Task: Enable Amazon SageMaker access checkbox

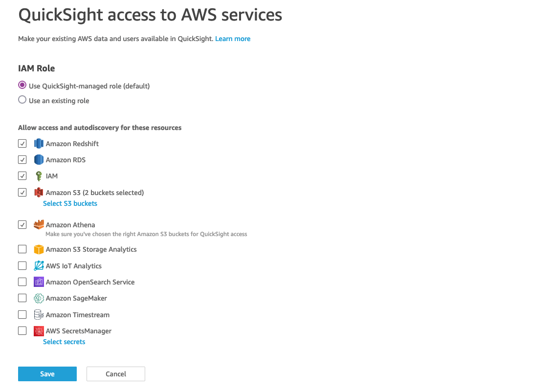Action: coord(22,298)
